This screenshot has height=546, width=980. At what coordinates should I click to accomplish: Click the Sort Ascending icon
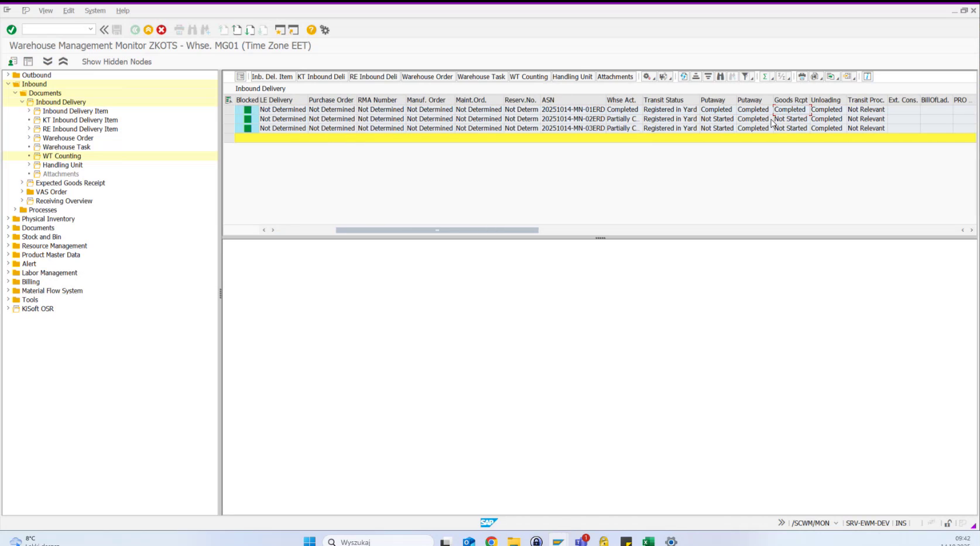pos(697,76)
